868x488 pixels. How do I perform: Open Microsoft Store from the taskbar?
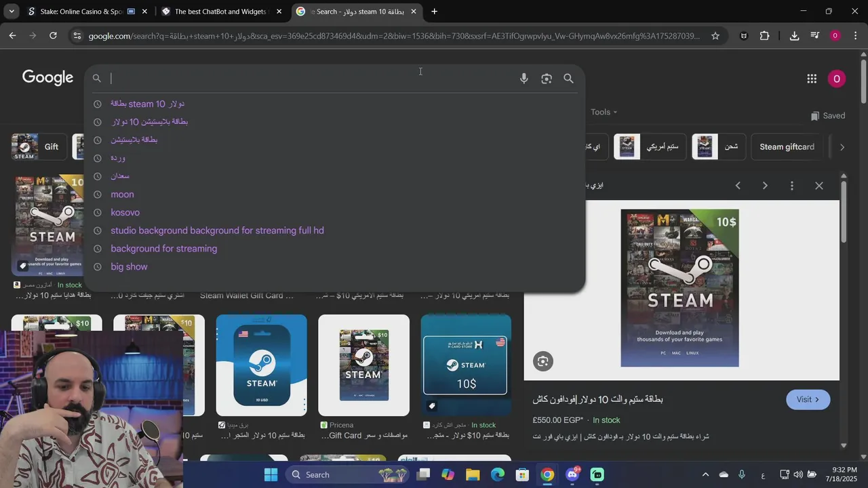point(522,474)
